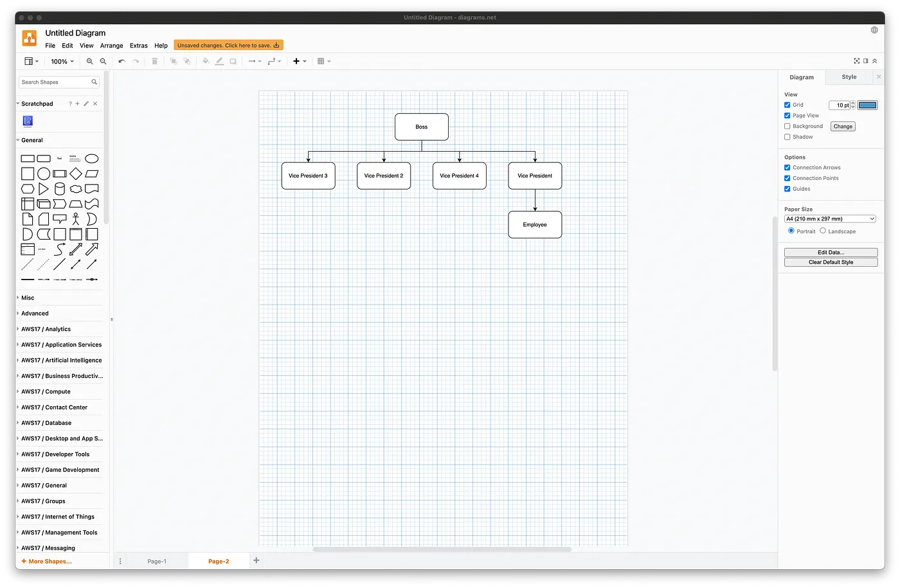Select the Zoom Out tool
900x588 pixels.
point(103,61)
